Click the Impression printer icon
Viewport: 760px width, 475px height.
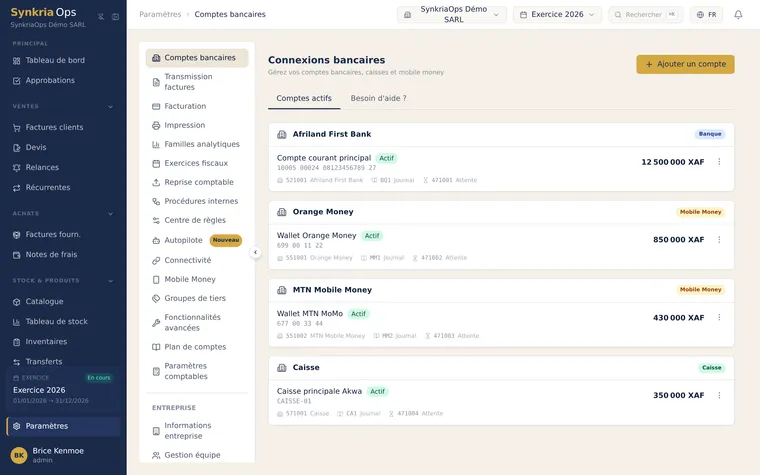156,126
